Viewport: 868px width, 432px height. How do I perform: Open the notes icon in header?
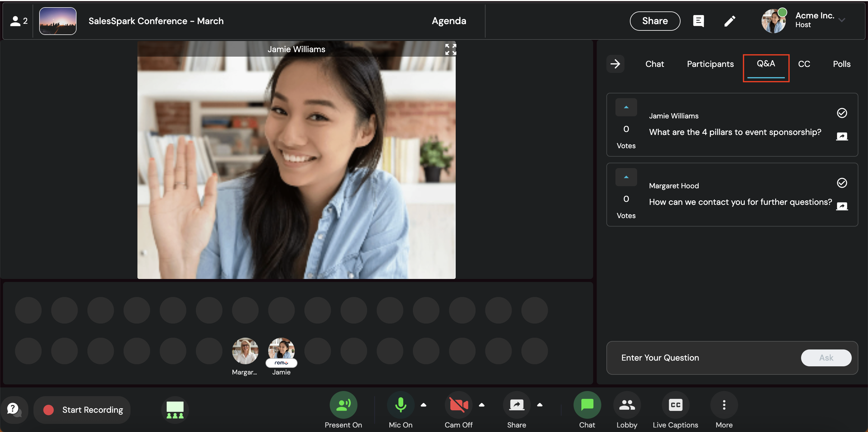(698, 21)
